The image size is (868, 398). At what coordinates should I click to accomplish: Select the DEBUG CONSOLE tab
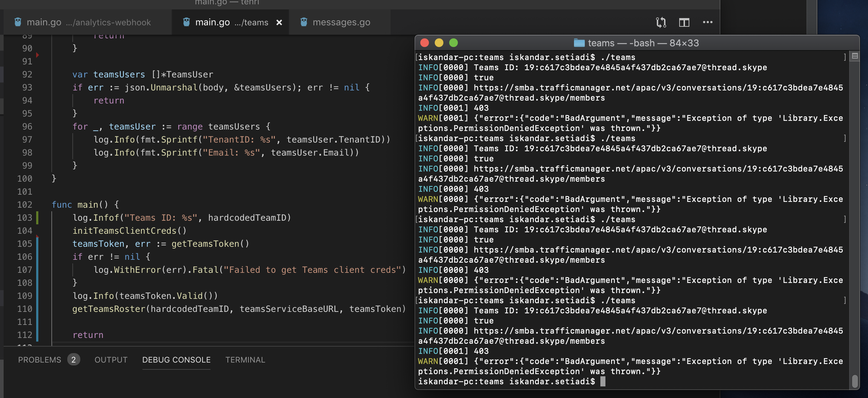click(x=176, y=360)
